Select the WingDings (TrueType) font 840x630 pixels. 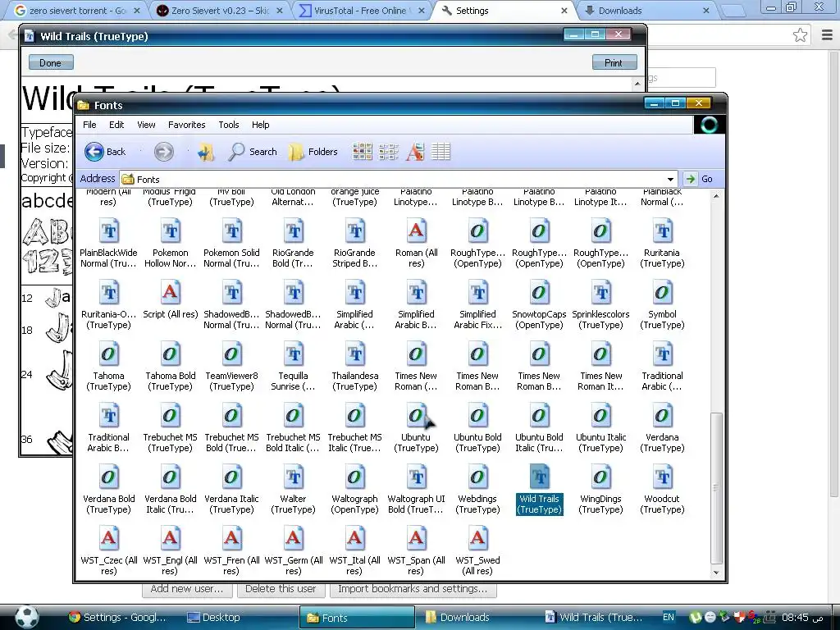pyautogui.click(x=601, y=490)
